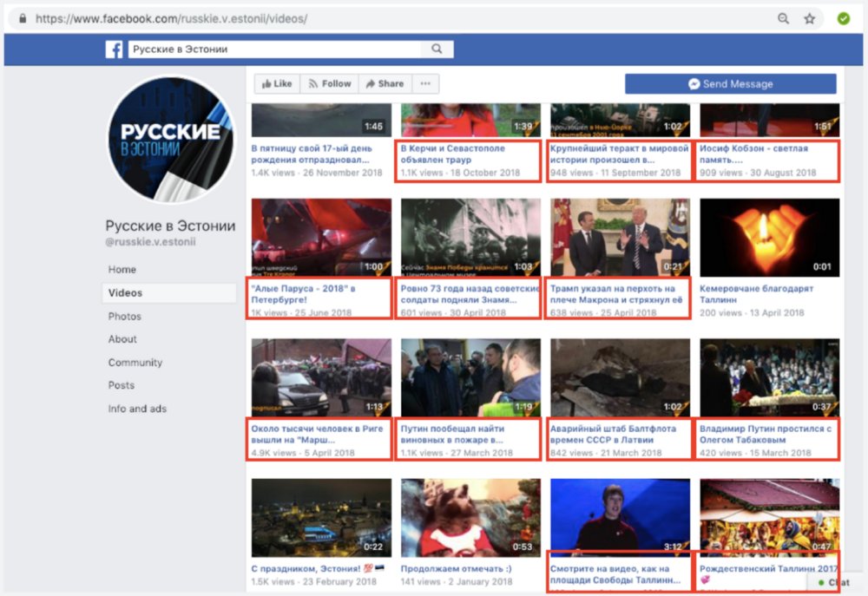Click the 200 views 13 April 2018 text
Screen dimensions: 868x596
[752, 312]
